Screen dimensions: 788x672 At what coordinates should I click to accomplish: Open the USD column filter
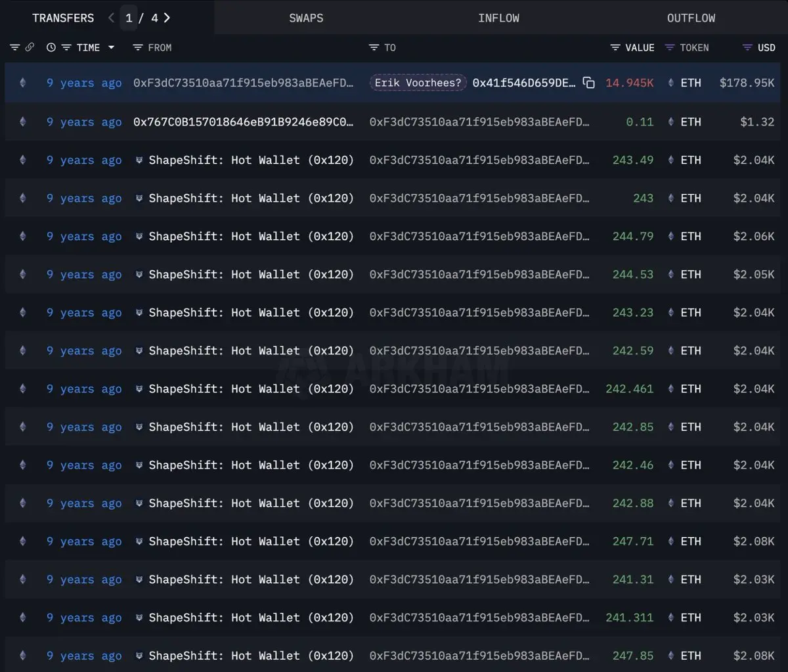(x=747, y=47)
